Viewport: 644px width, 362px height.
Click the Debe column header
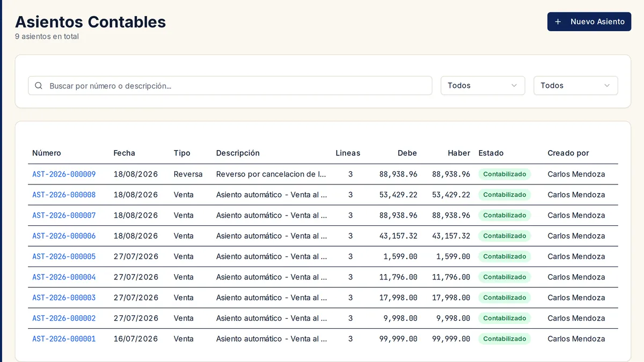point(407,153)
